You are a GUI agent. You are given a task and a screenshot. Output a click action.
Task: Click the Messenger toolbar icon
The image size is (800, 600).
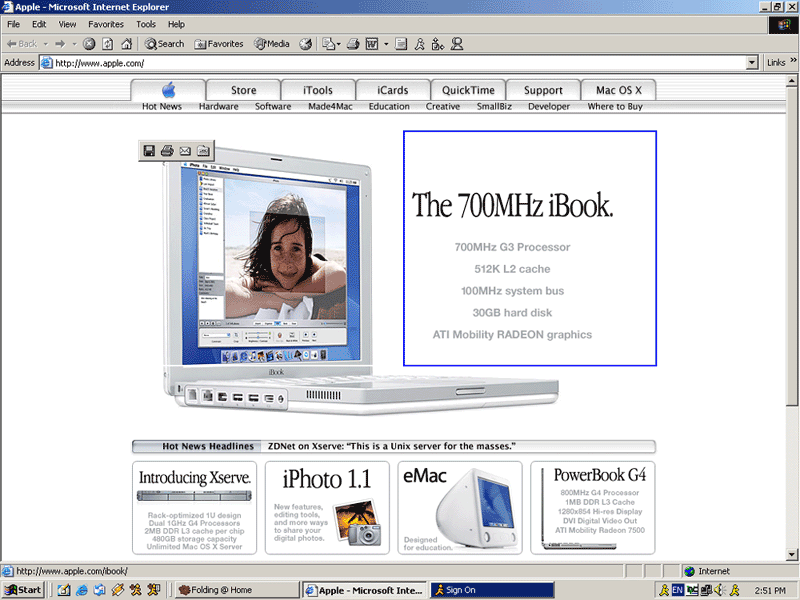click(x=457, y=44)
